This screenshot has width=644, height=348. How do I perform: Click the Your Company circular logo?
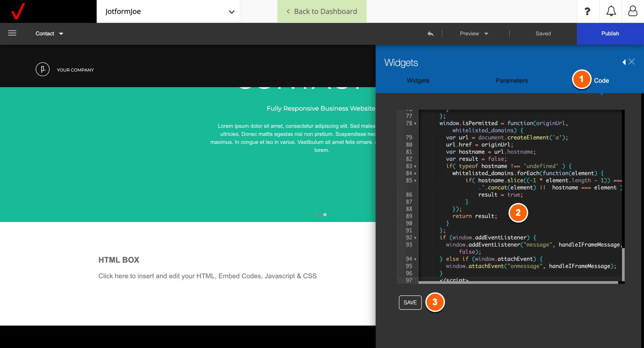pyautogui.click(x=42, y=70)
